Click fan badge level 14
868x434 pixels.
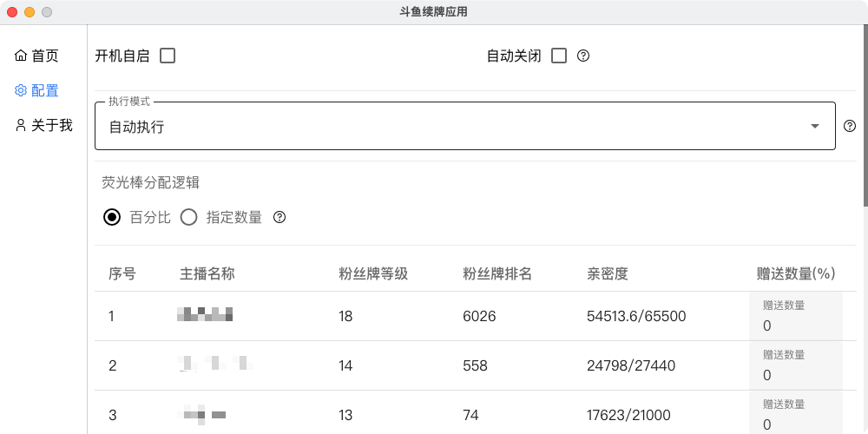tap(345, 366)
